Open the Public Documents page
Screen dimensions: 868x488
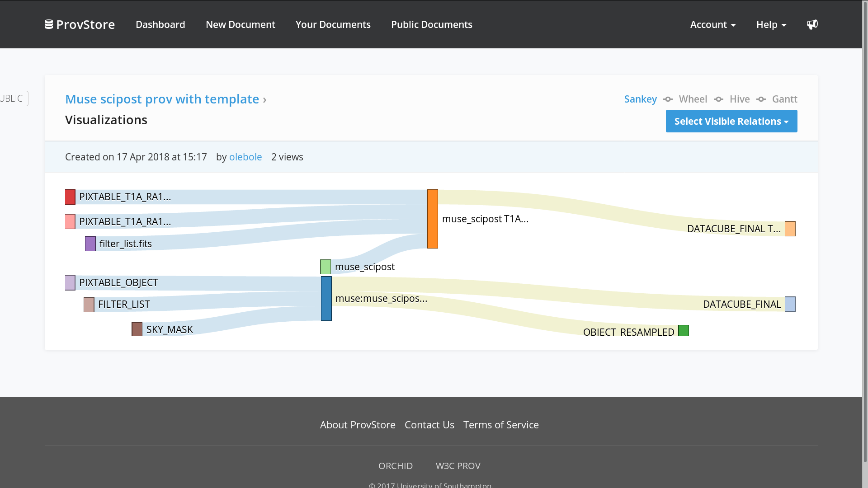[x=431, y=24]
